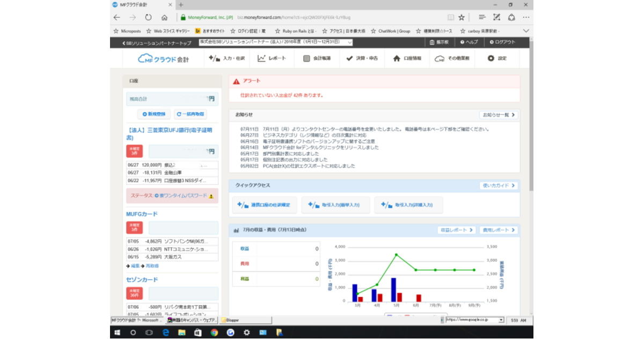Click 取引入力(詳細入力) quick access button

(408, 205)
